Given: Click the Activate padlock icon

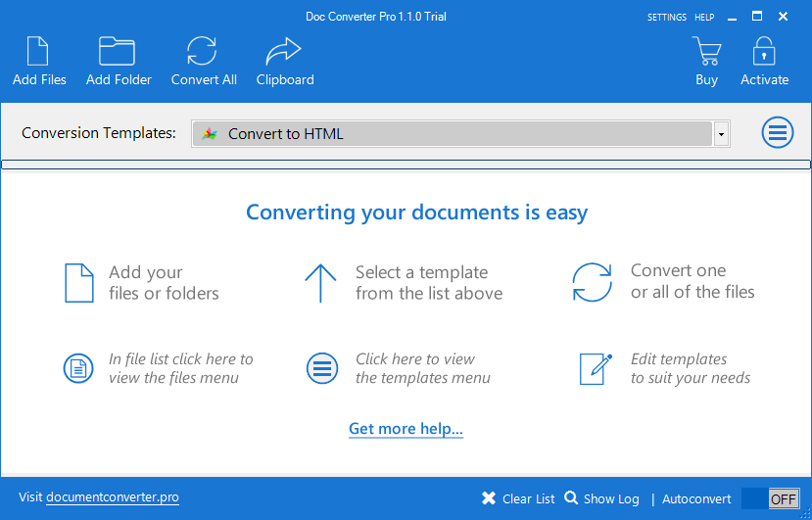Looking at the screenshot, I should click(x=764, y=51).
